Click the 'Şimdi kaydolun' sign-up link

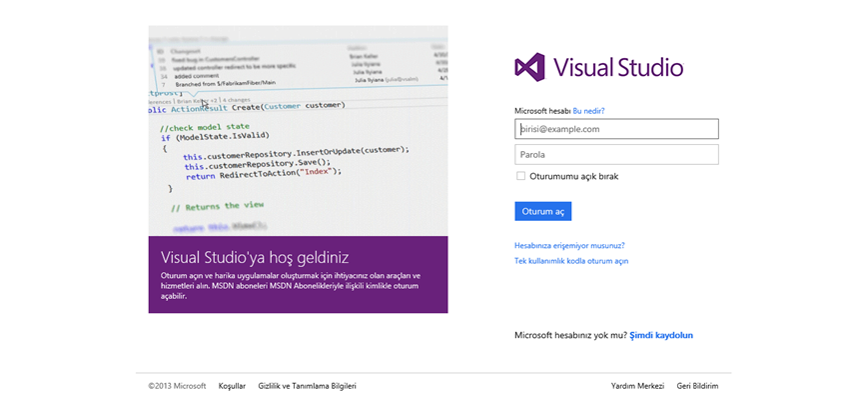point(661,335)
